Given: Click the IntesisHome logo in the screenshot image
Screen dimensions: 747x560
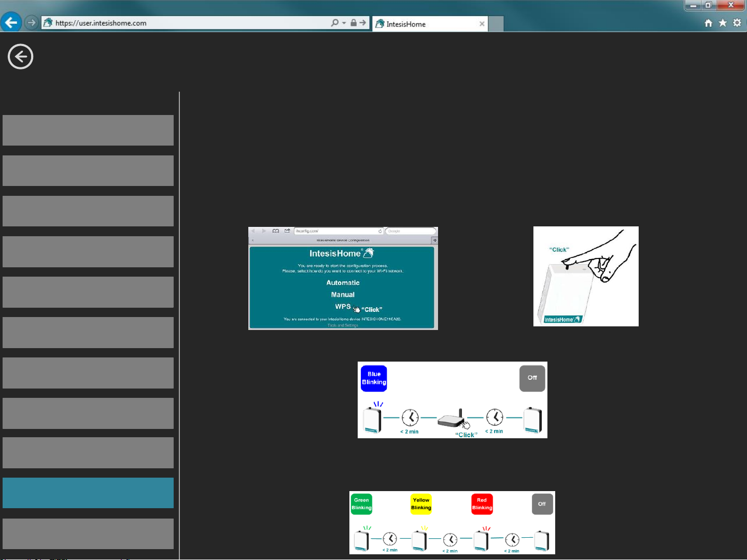Looking at the screenshot, I should click(x=342, y=253).
